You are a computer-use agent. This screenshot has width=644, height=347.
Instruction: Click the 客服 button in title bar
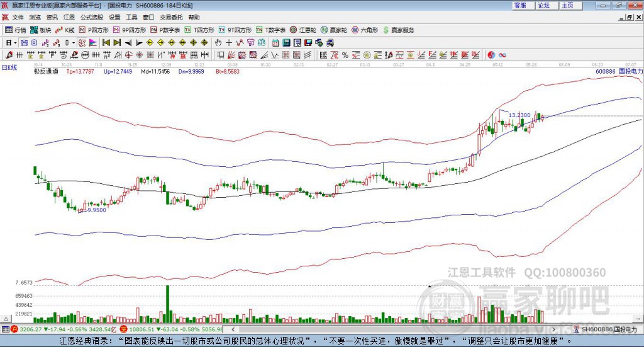pyautogui.click(x=523, y=5)
